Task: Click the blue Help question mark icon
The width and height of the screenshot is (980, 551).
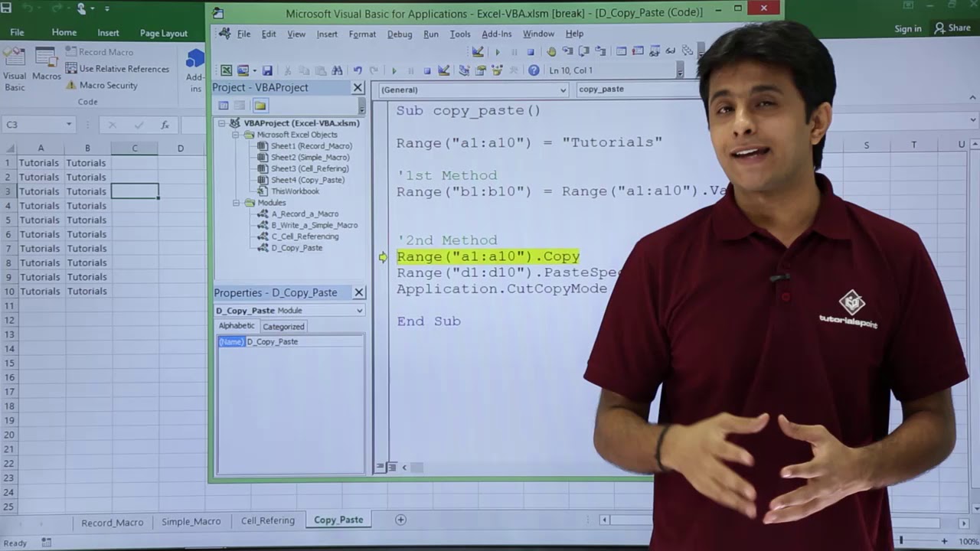Action: point(534,70)
